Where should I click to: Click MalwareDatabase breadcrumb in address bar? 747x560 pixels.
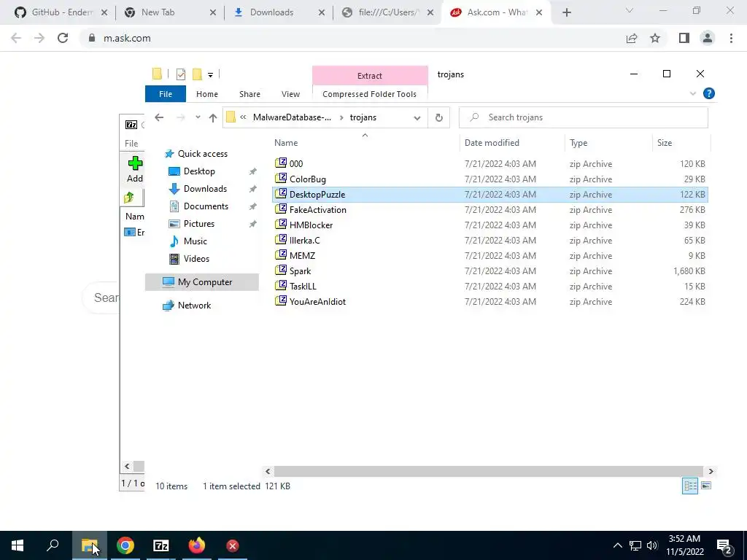(292, 117)
